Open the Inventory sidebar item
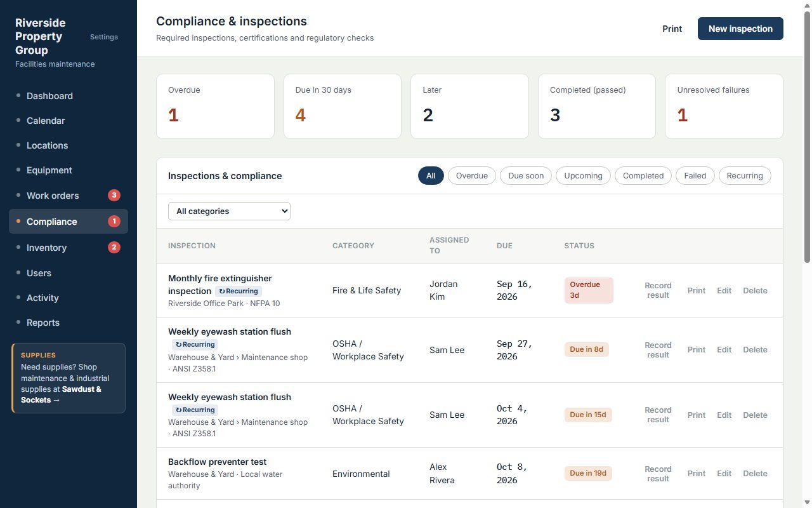 click(x=69, y=248)
